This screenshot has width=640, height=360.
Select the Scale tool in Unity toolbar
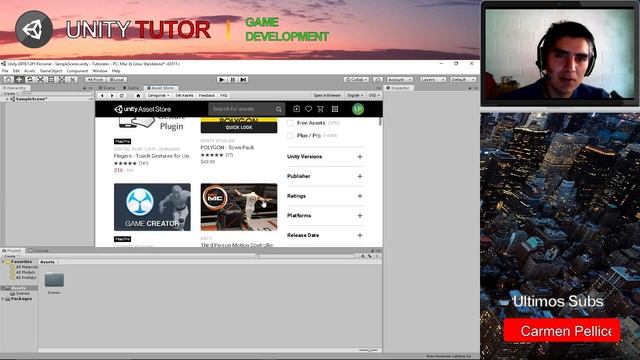tap(40, 80)
